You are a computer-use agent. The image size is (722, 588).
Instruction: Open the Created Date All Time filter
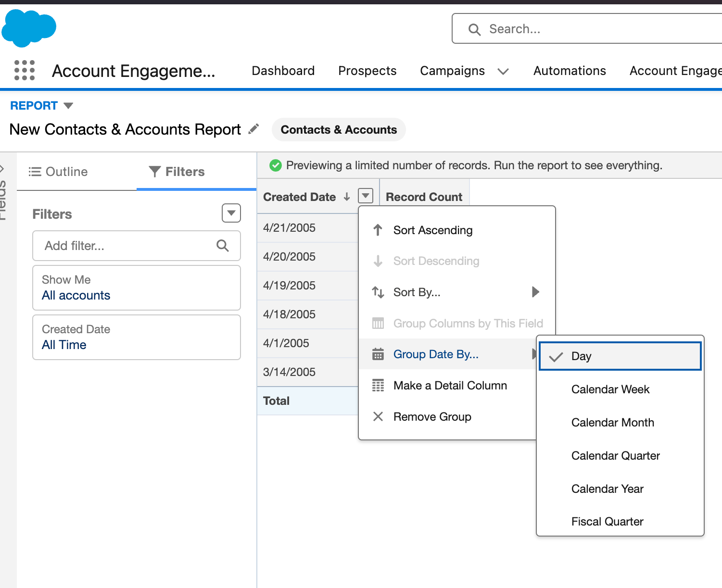click(x=137, y=338)
